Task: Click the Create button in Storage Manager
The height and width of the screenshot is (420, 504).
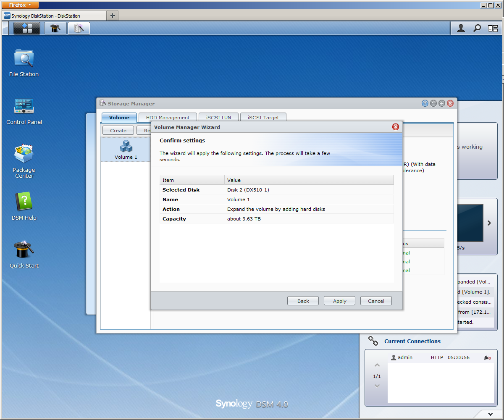Action: 118,131
